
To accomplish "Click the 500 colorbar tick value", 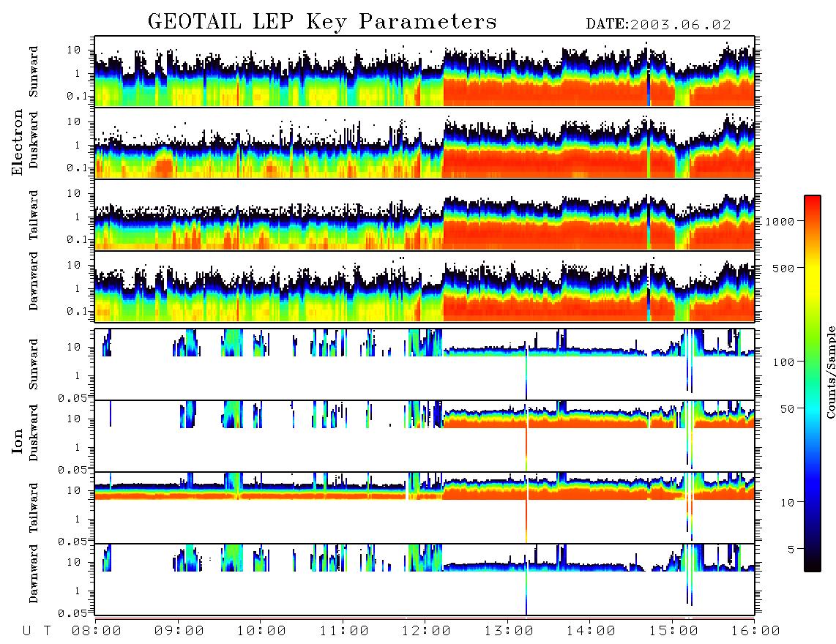I will [x=783, y=268].
